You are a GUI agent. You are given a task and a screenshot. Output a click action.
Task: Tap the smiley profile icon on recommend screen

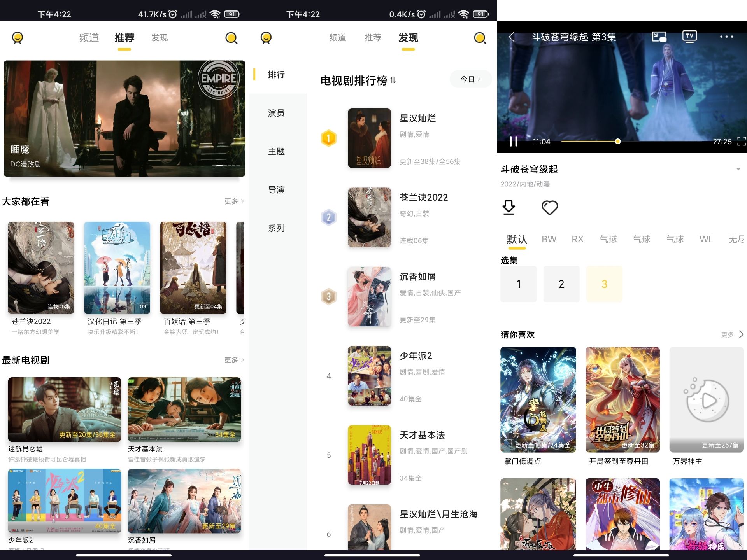(18, 38)
